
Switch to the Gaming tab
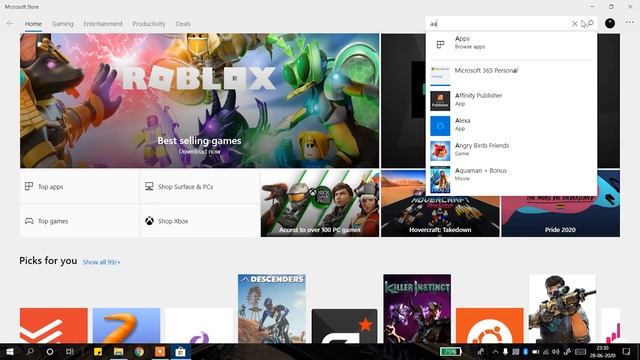62,24
